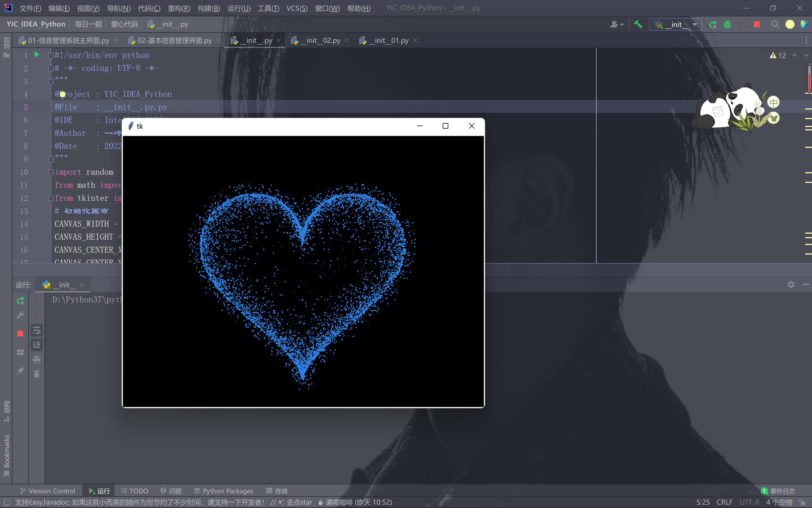Collapse the import fold at line 10

click(51, 172)
